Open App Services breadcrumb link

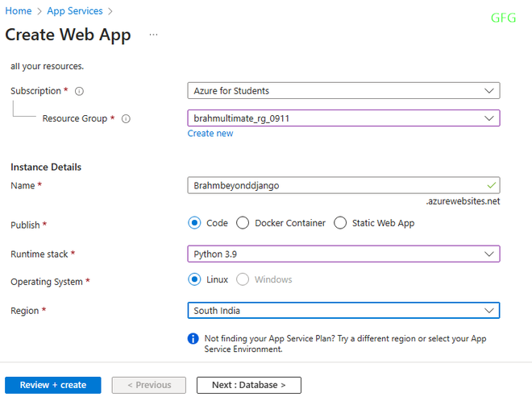pyautogui.click(x=75, y=11)
